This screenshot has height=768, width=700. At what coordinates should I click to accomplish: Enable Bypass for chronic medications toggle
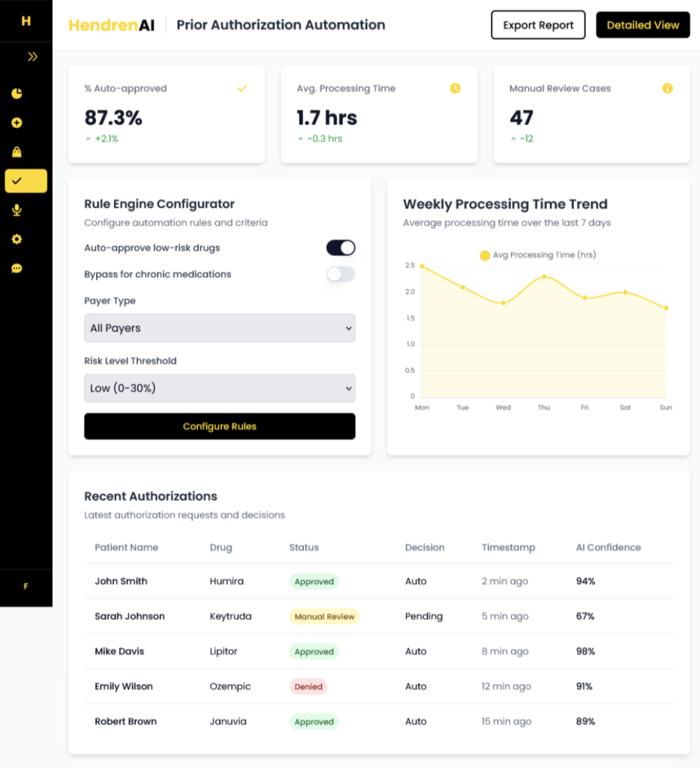point(340,274)
